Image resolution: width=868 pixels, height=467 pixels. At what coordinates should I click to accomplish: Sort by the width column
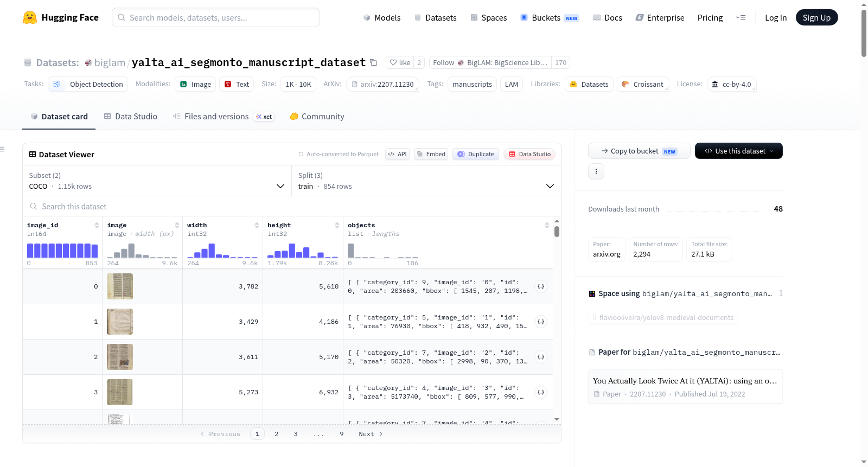[x=257, y=225]
